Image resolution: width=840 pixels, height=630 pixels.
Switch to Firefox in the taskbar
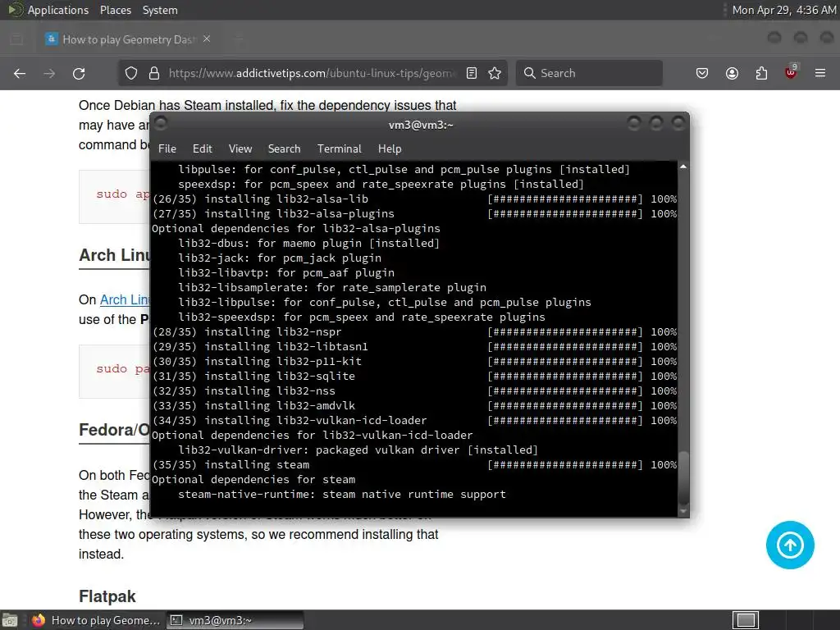pos(97,620)
